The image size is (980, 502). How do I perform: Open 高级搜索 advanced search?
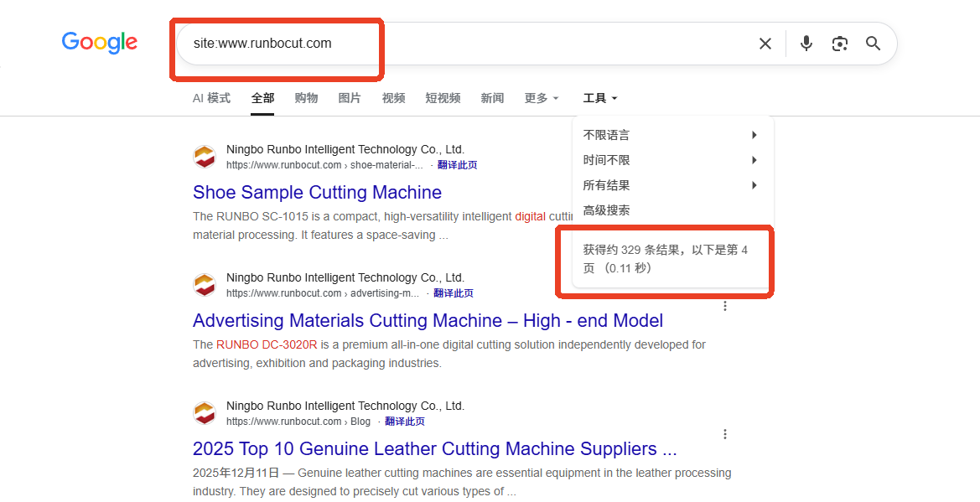tap(606, 210)
